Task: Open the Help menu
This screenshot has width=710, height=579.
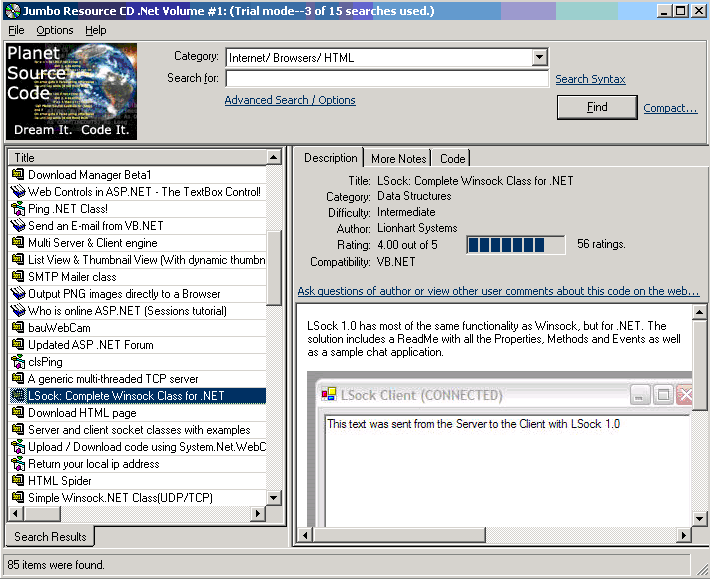Action: pyautogui.click(x=96, y=30)
